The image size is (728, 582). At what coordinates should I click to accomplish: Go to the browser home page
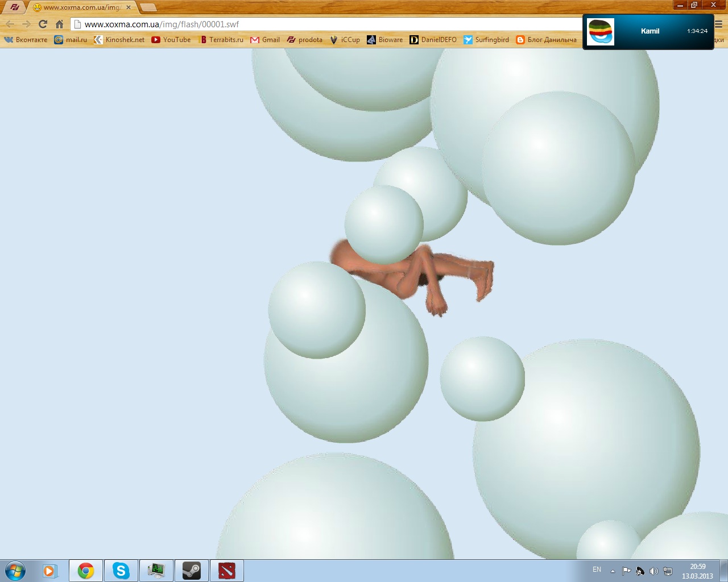tap(59, 24)
